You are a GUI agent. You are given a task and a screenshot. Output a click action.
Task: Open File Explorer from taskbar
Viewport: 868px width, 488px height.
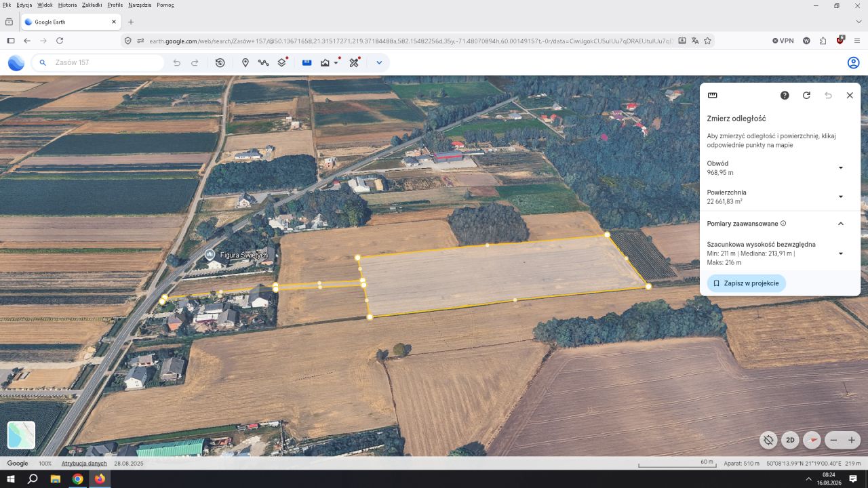56,479
